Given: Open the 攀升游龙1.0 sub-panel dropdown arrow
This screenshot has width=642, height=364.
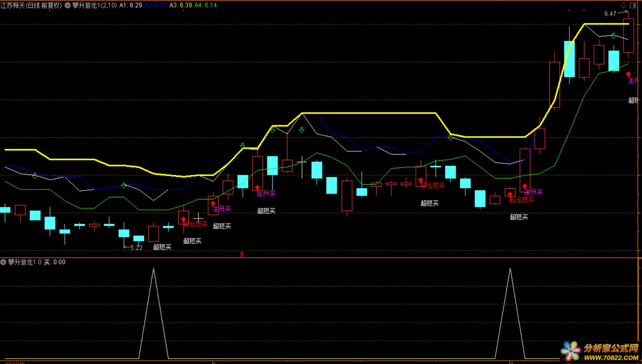Looking at the screenshot, I should (3, 262).
